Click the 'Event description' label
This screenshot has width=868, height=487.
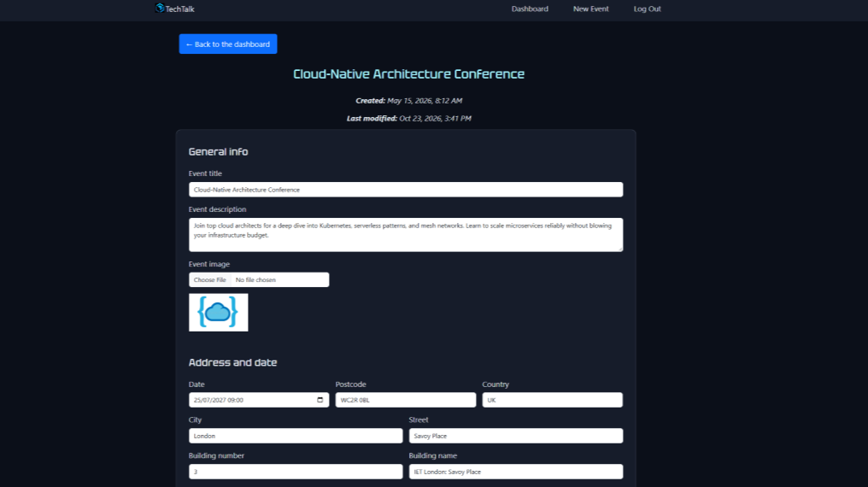tap(217, 209)
